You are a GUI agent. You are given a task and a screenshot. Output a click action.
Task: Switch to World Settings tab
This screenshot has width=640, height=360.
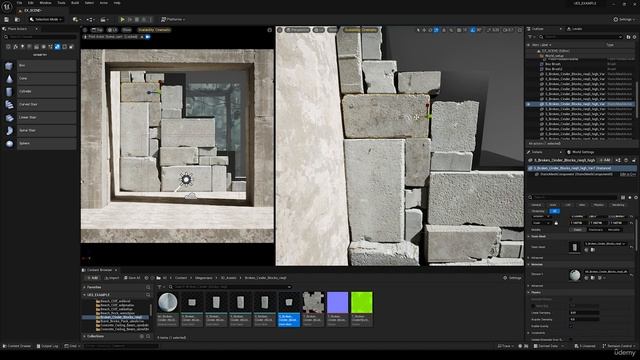click(x=580, y=152)
